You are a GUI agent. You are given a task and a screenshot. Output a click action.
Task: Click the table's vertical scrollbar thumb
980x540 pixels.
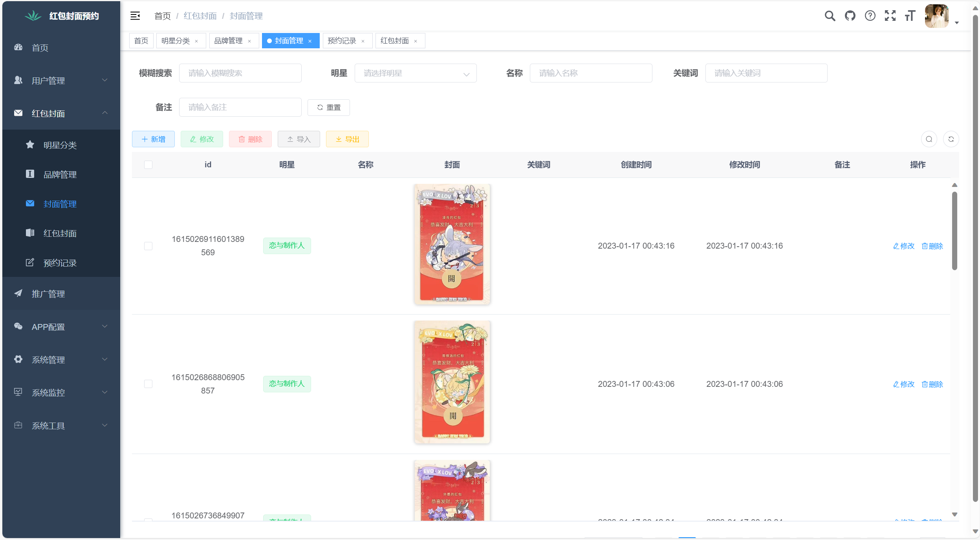(x=954, y=231)
